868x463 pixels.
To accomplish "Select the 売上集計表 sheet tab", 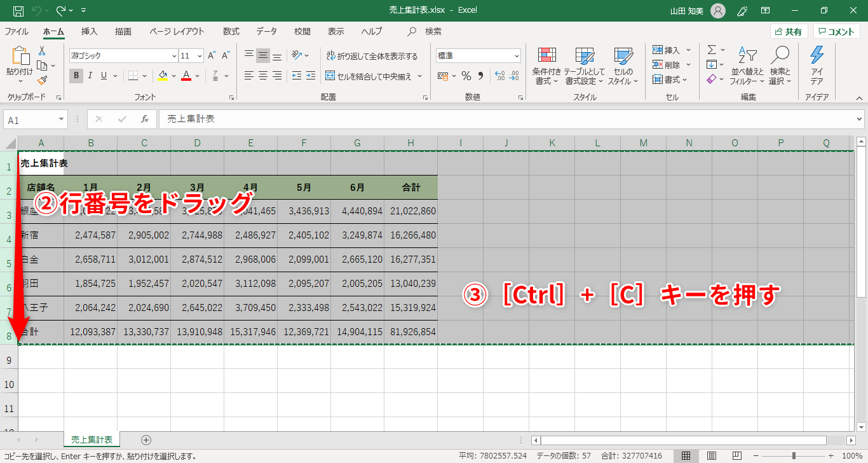I will (x=92, y=439).
